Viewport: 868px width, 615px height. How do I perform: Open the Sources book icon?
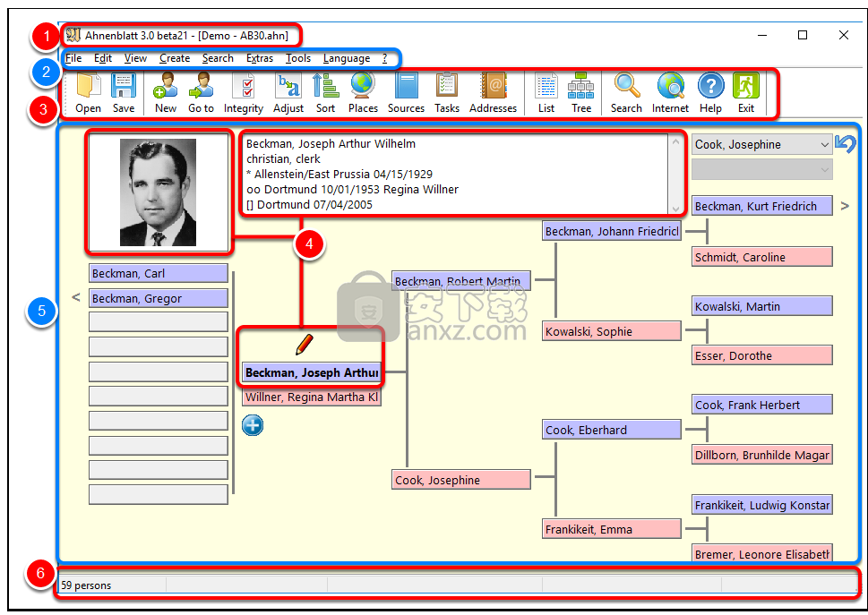point(407,86)
